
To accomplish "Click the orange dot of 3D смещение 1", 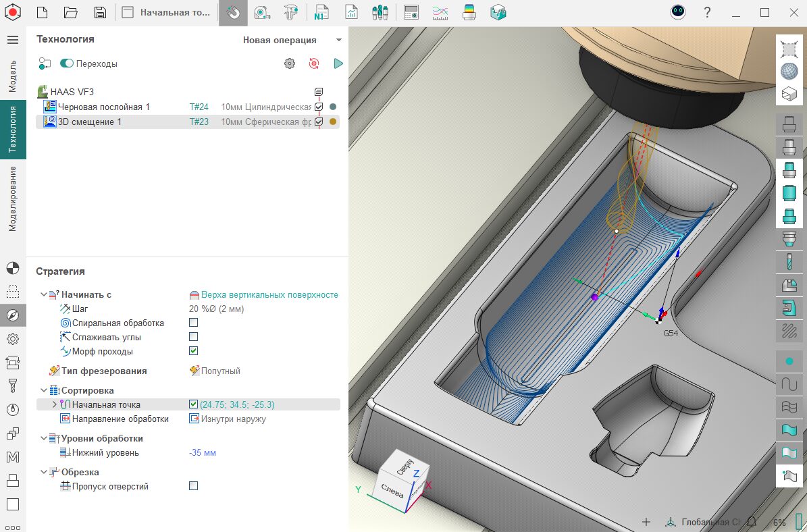I will [332, 122].
